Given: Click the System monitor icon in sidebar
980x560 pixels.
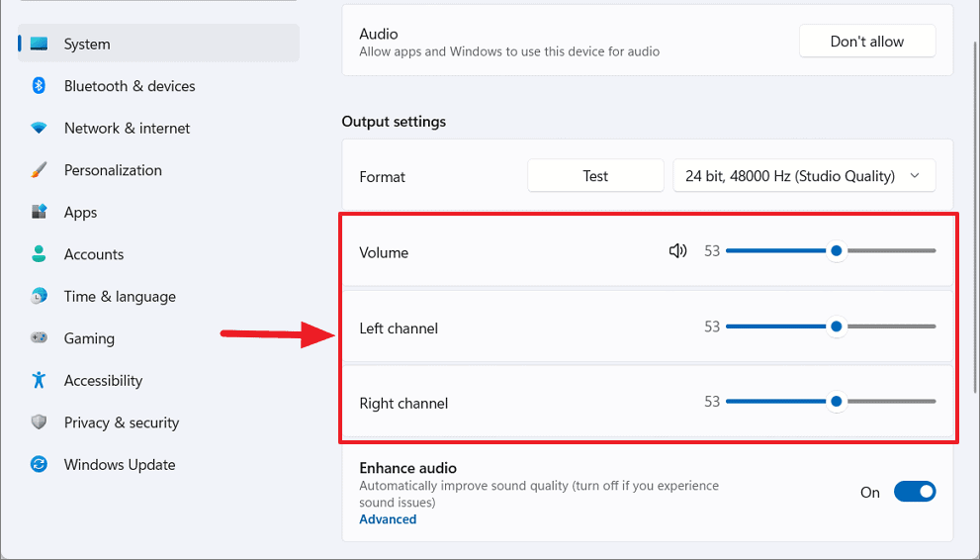Looking at the screenshot, I should pyautogui.click(x=40, y=45).
